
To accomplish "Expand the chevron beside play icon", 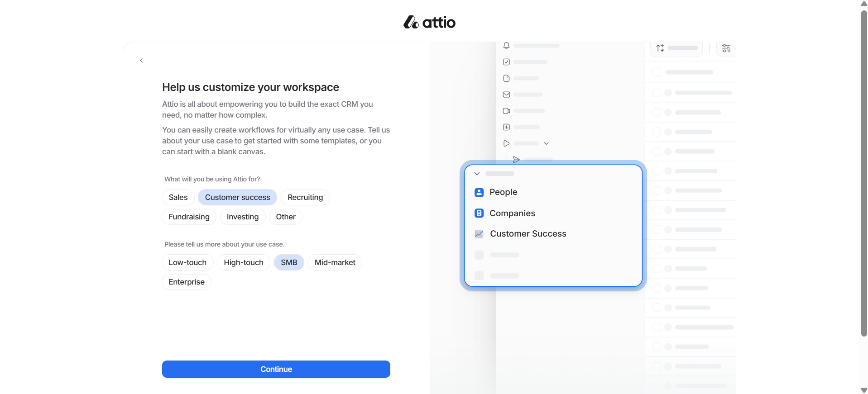I will pyautogui.click(x=546, y=143).
